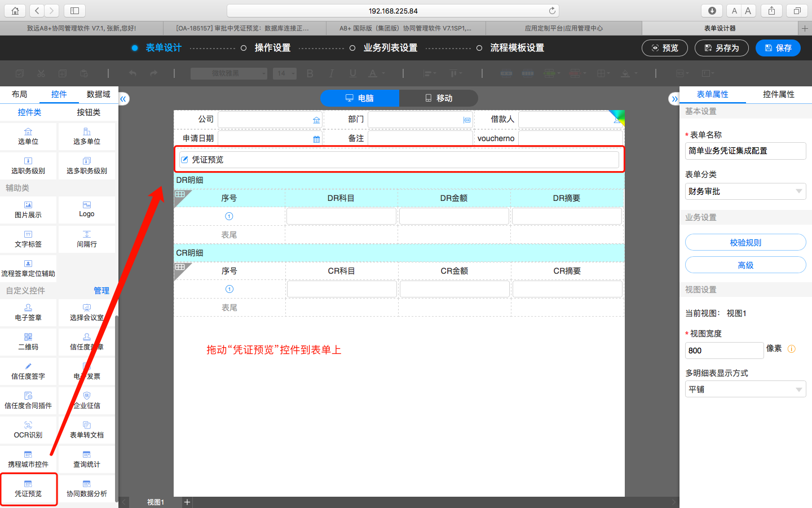Click the 保存 save button
Image resolution: width=812 pixels, height=508 pixels.
pos(778,48)
